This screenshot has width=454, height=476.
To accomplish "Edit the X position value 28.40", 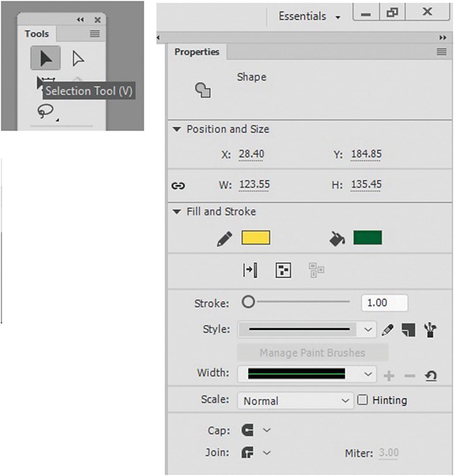I will [x=251, y=154].
